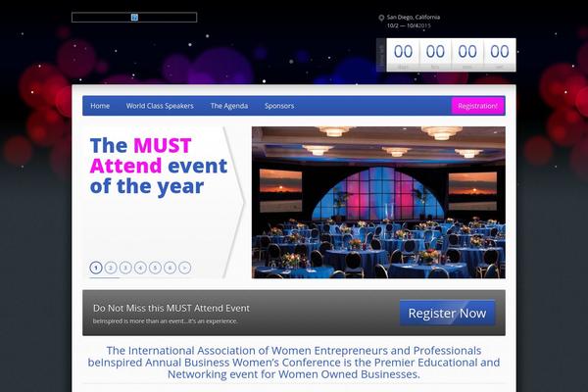Screen dimensions: 588x392
Task: Click the broken logo image placeholder
Action: coord(134,18)
